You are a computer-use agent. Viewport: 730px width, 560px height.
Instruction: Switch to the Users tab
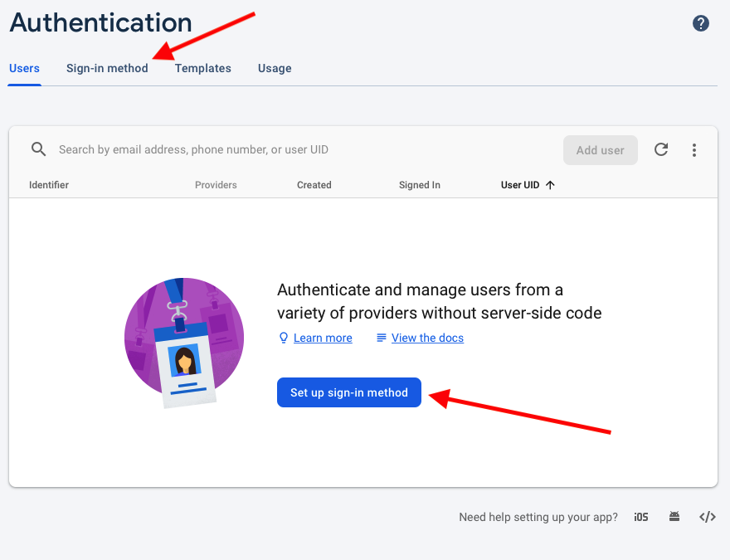click(24, 68)
